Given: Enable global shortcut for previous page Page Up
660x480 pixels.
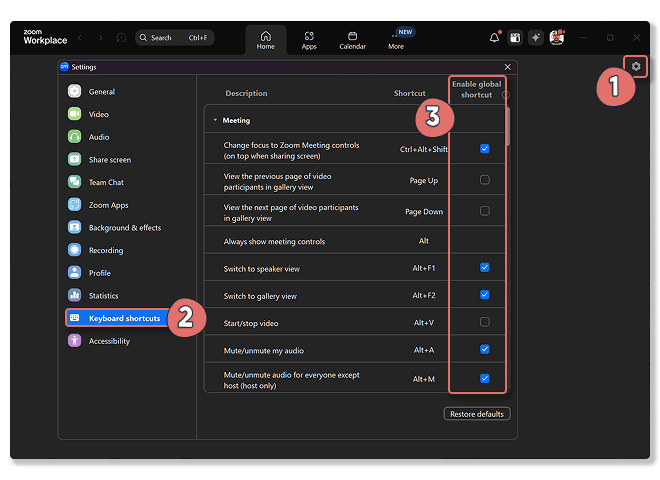Looking at the screenshot, I should [484, 180].
